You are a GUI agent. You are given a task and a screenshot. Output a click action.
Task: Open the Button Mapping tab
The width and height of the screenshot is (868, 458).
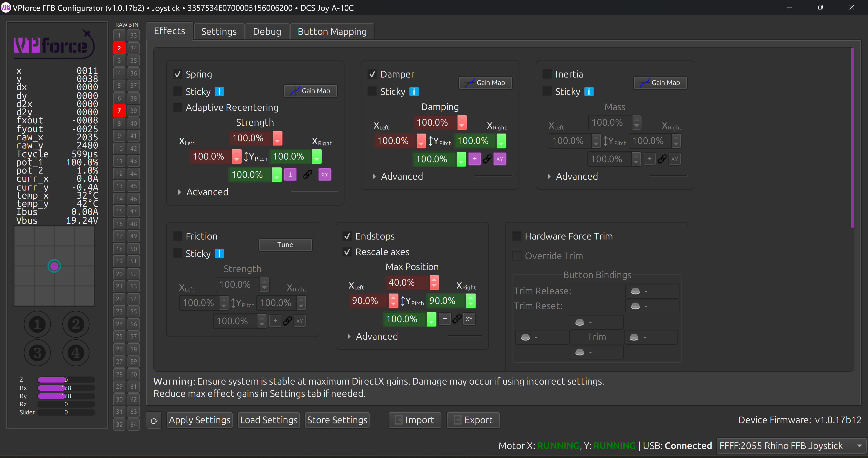point(332,32)
